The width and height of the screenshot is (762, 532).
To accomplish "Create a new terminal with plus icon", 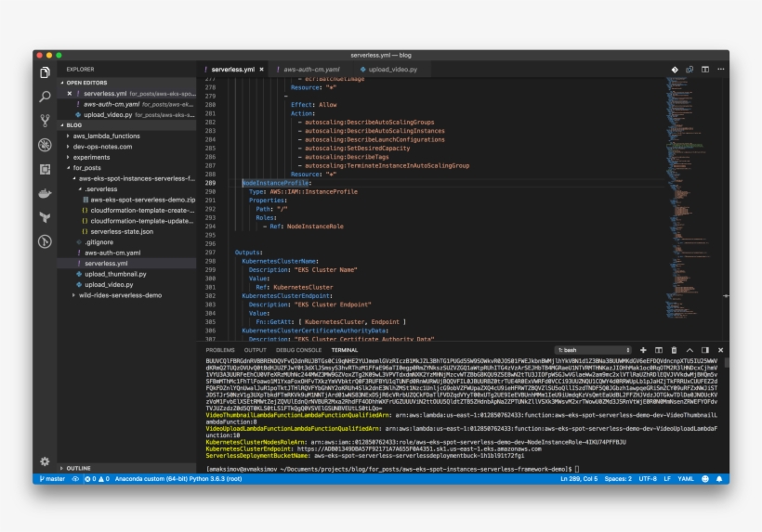I will (643, 350).
